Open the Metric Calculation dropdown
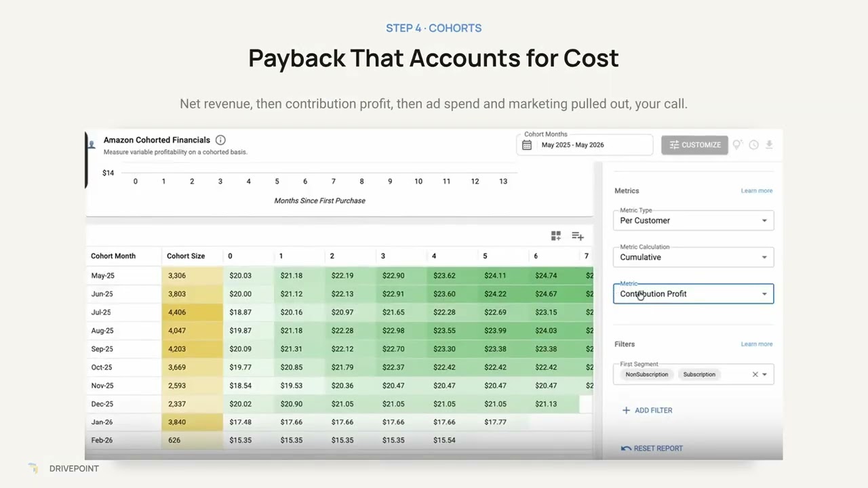The image size is (868, 488). [x=694, y=257]
